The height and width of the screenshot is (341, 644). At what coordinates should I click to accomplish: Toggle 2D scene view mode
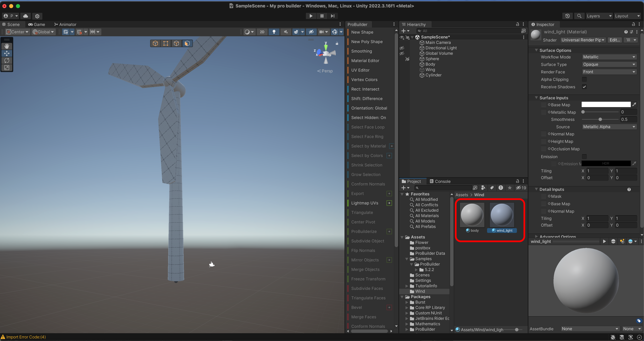pos(262,32)
